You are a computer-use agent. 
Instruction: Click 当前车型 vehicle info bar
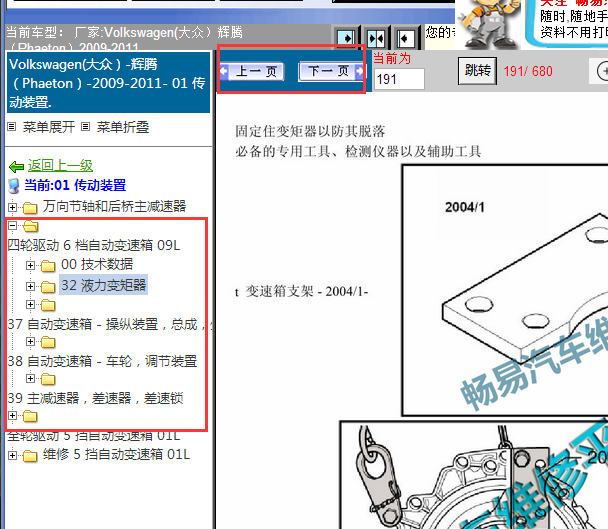(x=168, y=38)
